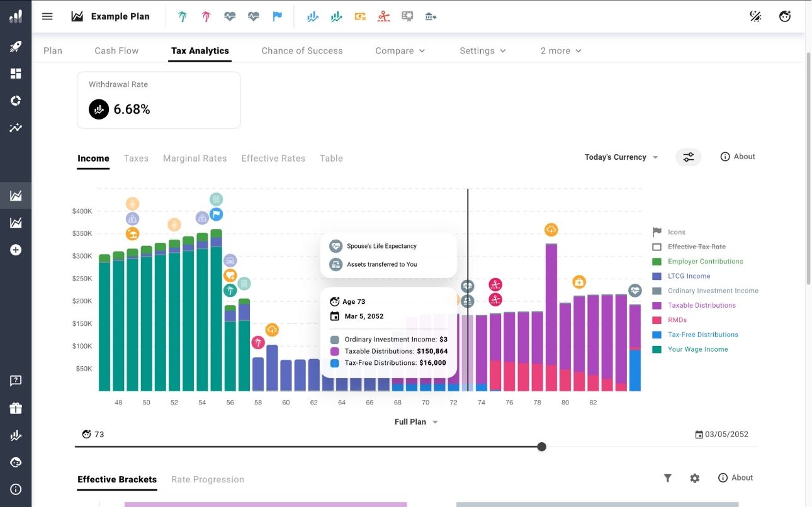This screenshot has width=812, height=507.
Task: Toggle Effective Tax Rate legend item
Action: click(698, 247)
